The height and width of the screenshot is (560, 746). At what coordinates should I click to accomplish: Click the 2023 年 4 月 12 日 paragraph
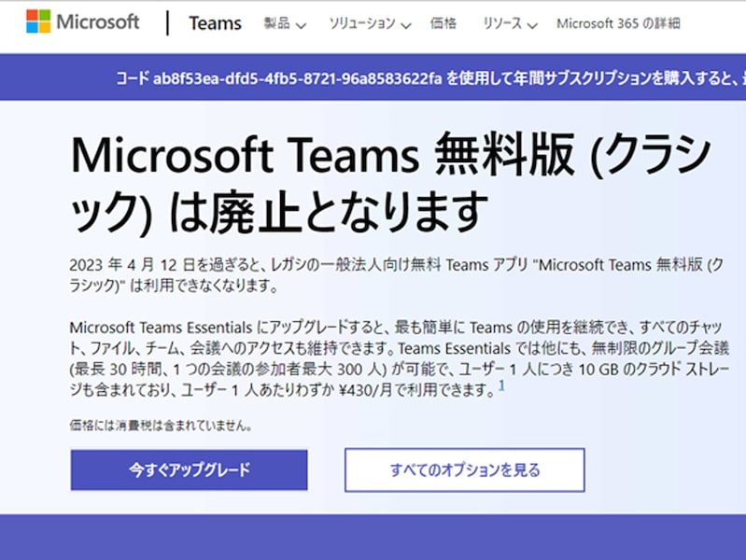397,275
